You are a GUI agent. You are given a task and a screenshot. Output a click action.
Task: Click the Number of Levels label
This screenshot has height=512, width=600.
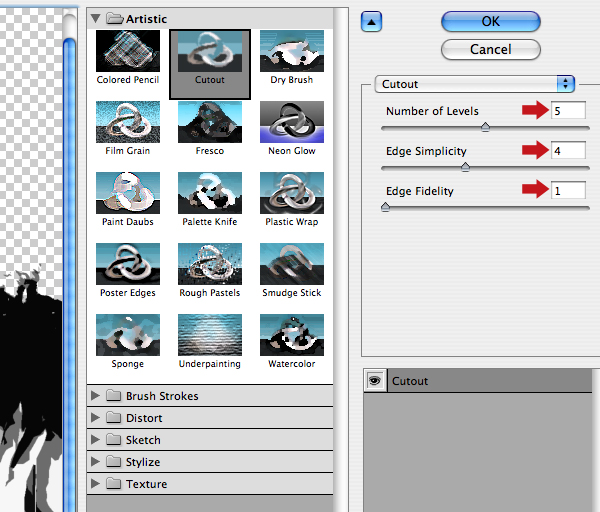[432, 111]
